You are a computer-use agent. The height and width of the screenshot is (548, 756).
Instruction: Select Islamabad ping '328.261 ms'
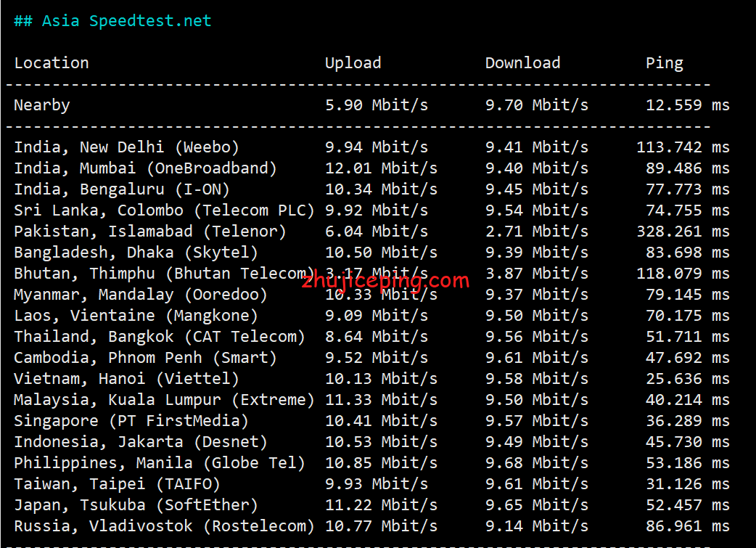point(683,232)
